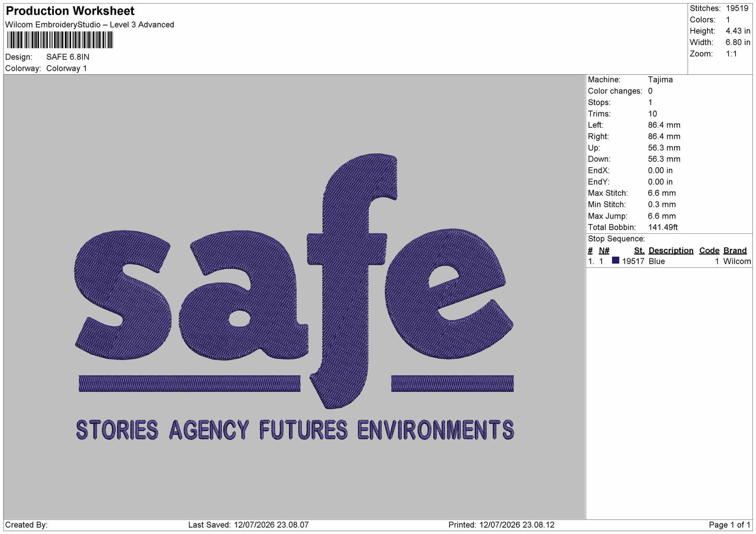Click the Min Stitch value 0.3 mm
Screen dimensions: 756x534
(662, 204)
